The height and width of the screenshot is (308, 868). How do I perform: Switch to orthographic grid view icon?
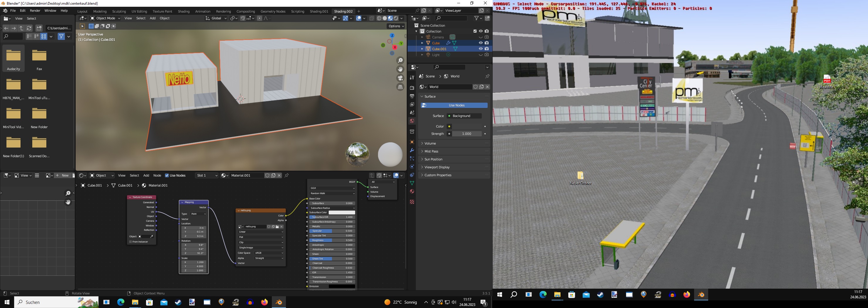[x=400, y=87]
